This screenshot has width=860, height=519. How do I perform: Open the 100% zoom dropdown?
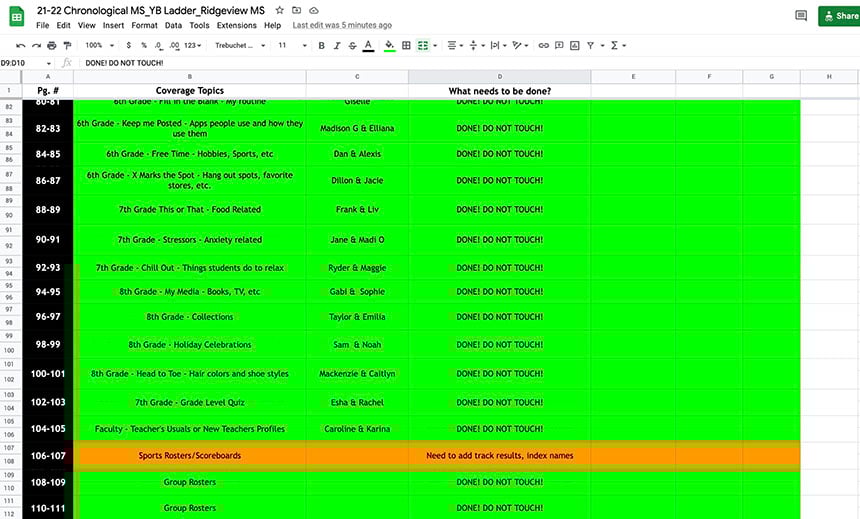pos(98,45)
